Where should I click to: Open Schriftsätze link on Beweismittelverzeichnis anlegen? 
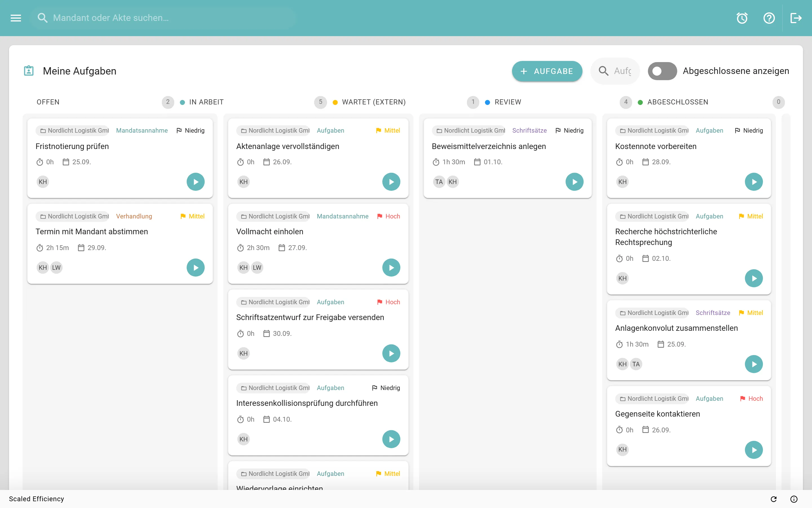click(x=529, y=130)
